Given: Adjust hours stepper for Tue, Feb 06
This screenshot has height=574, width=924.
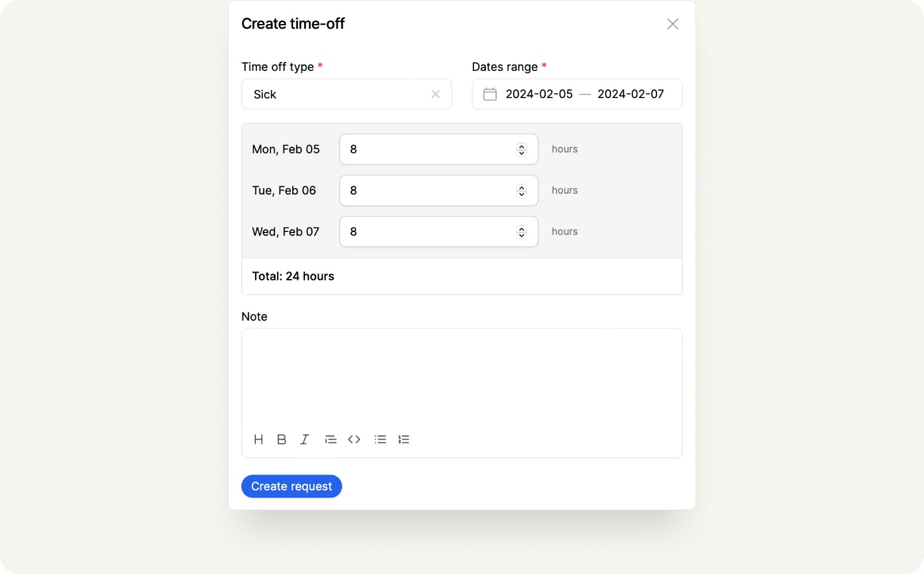Looking at the screenshot, I should (x=522, y=191).
